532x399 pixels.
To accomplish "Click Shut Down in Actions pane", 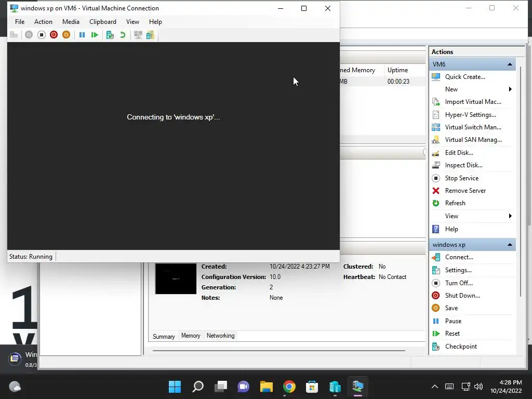I will pos(462,296).
